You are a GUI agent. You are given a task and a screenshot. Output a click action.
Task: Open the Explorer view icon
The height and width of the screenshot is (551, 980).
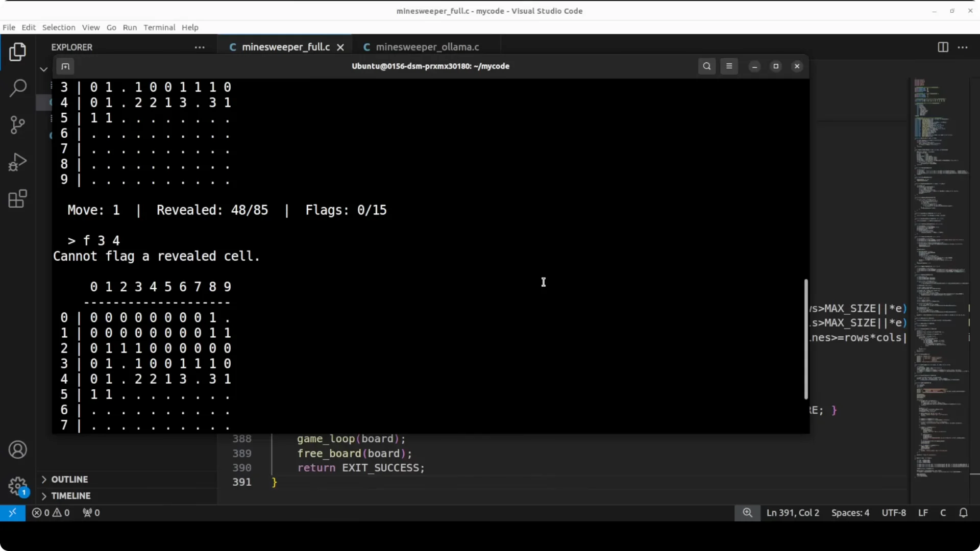click(x=18, y=52)
